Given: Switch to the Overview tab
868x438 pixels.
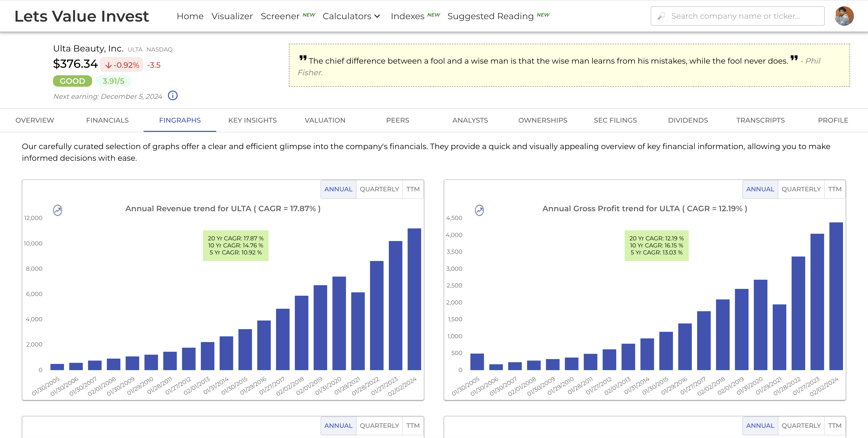Looking at the screenshot, I should click(35, 120).
